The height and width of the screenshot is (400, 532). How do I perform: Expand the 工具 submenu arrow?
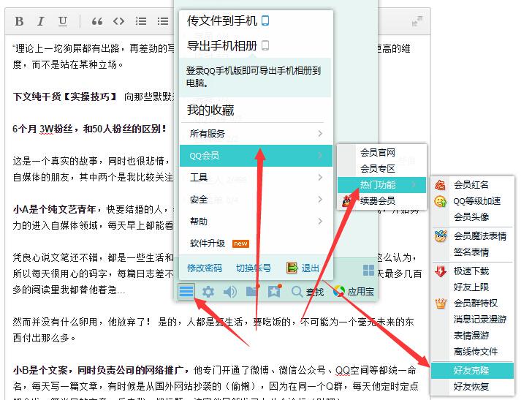(320, 177)
